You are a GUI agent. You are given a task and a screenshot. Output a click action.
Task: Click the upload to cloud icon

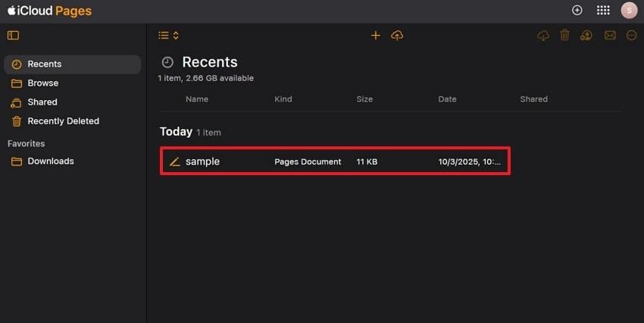tap(397, 35)
